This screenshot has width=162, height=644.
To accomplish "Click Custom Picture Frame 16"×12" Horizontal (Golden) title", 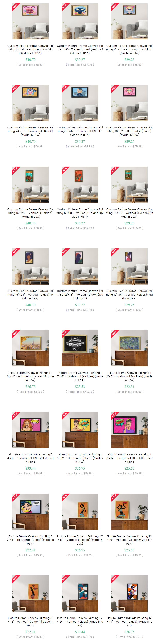I will (x=129, y=50).
